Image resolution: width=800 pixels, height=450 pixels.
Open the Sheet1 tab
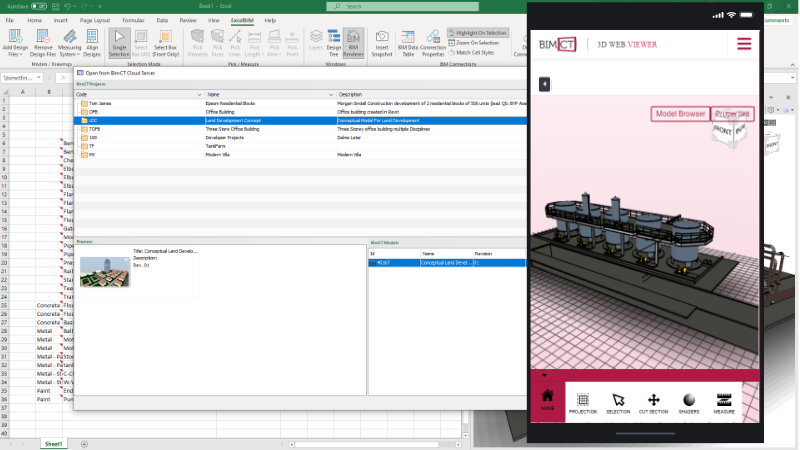pyautogui.click(x=54, y=444)
